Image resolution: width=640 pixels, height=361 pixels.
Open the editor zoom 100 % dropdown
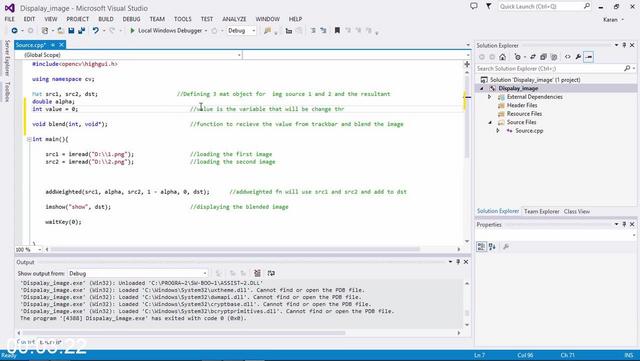point(29,249)
